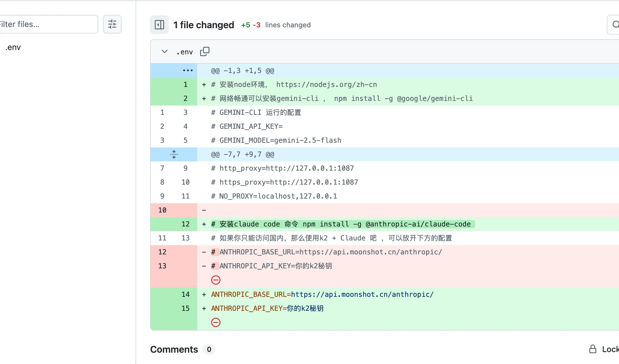This screenshot has height=364, width=619.
Task: Select removed line number 10
Action: click(x=162, y=210)
